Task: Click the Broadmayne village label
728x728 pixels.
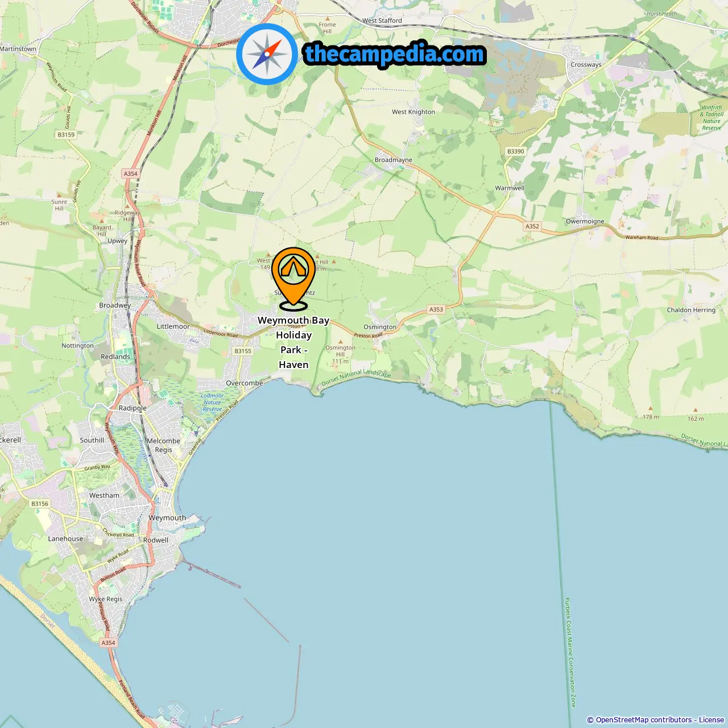Action: click(x=394, y=160)
